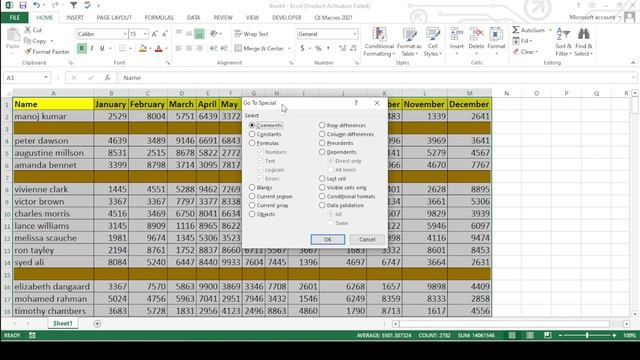Apply percent style format

(318, 48)
